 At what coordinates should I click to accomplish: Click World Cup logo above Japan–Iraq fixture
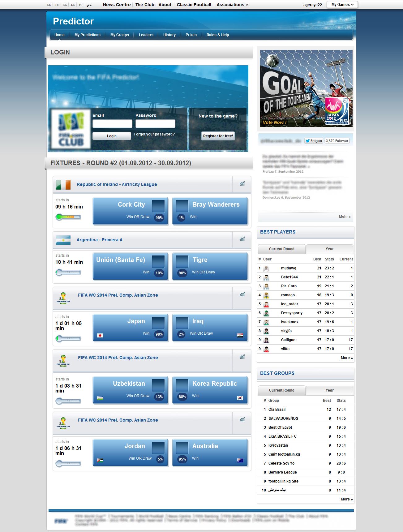coord(63,298)
